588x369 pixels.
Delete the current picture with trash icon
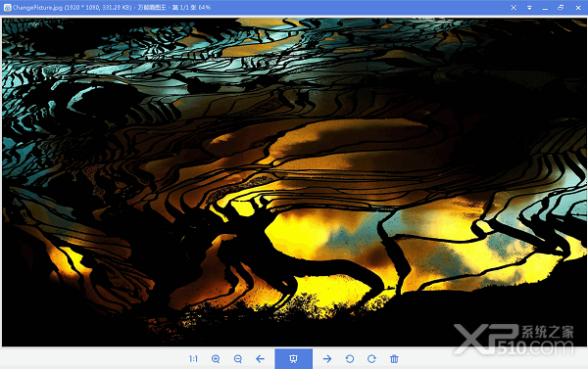coord(394,359)
